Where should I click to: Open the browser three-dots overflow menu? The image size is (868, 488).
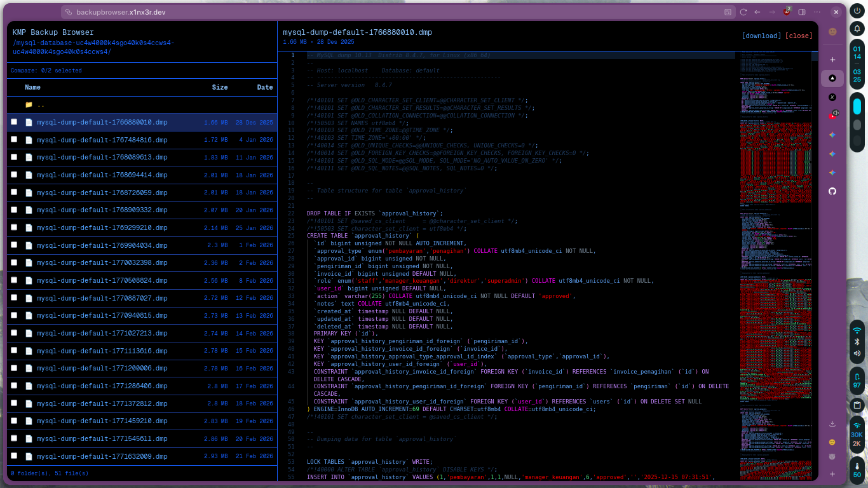(817, 12)
